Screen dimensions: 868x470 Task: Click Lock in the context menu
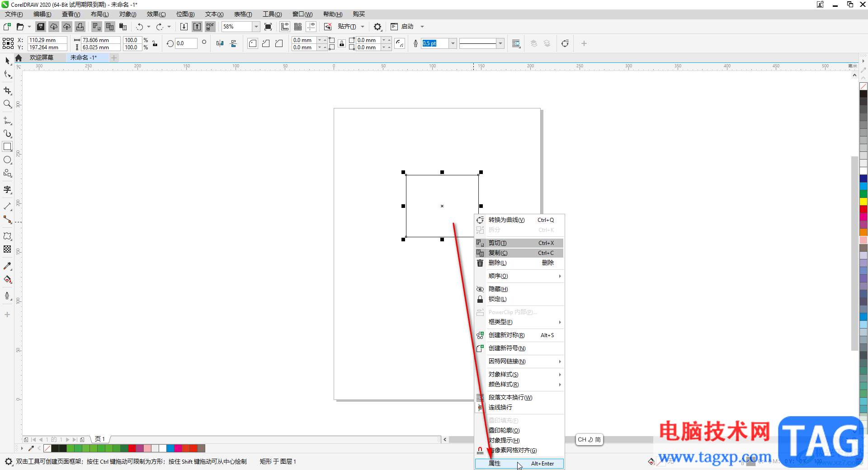519,299
